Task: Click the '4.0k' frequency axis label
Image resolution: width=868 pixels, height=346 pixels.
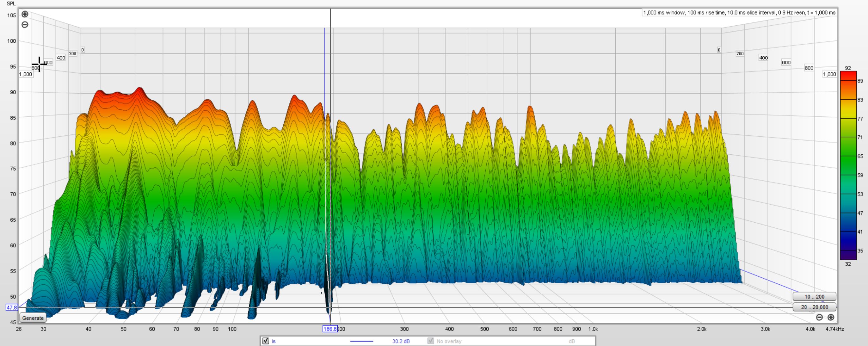Action: 810,329
